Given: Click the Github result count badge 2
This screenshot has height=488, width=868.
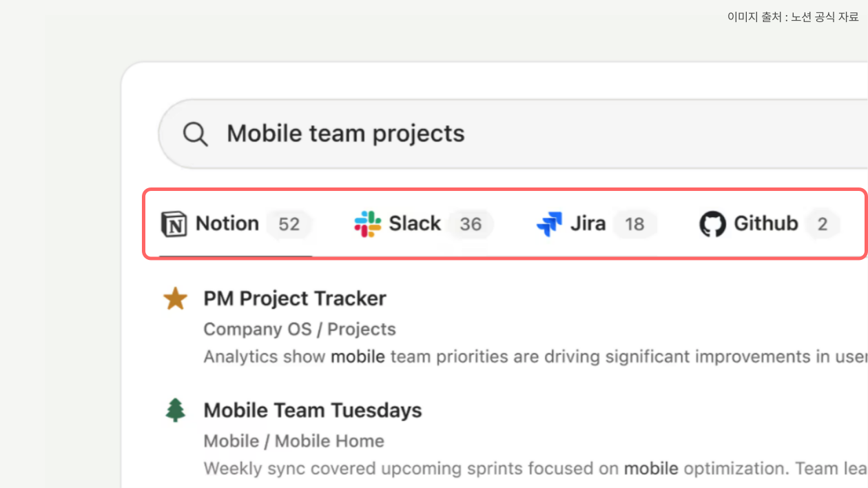Looking at the screenshot, I should [823, 224].
